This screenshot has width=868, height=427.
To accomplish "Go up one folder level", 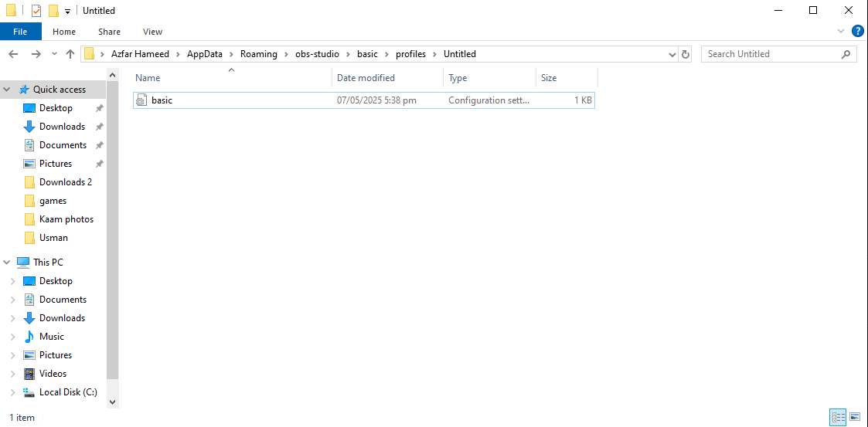I will tap(70, 54).
